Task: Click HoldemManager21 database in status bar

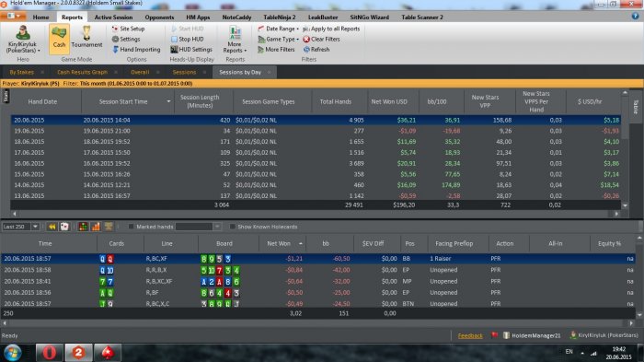Action: click(532, 335)
